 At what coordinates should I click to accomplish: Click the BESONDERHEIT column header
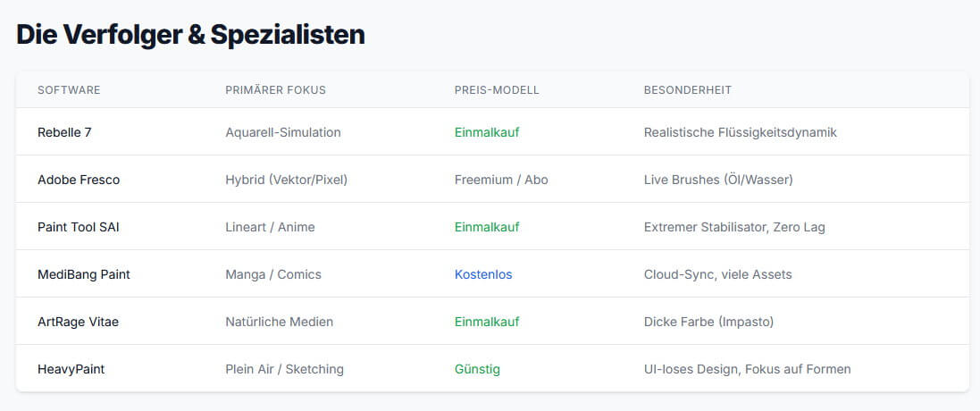click(688, 90)
